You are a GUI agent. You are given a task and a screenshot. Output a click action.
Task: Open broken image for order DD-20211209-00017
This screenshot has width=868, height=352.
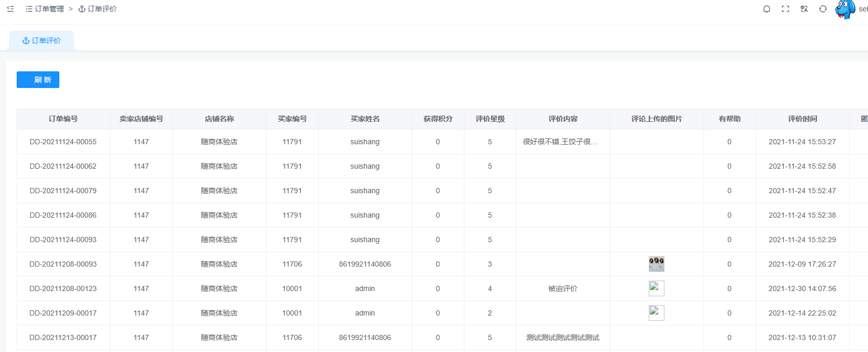point(656,313)
